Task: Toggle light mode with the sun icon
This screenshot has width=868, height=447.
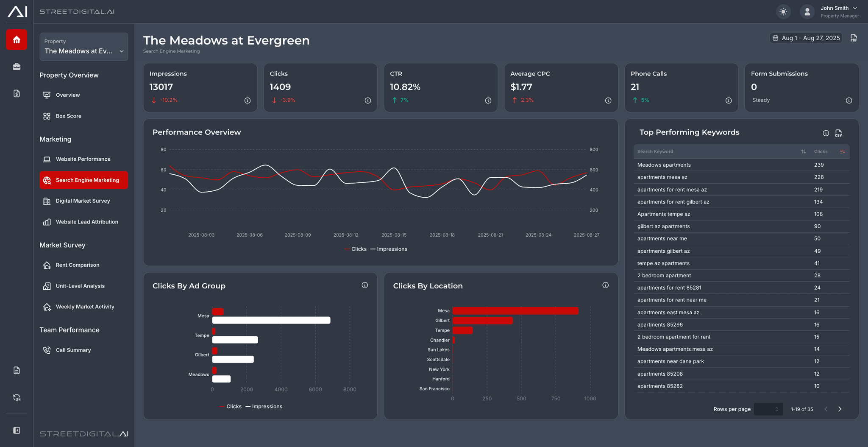Action: 783,11
